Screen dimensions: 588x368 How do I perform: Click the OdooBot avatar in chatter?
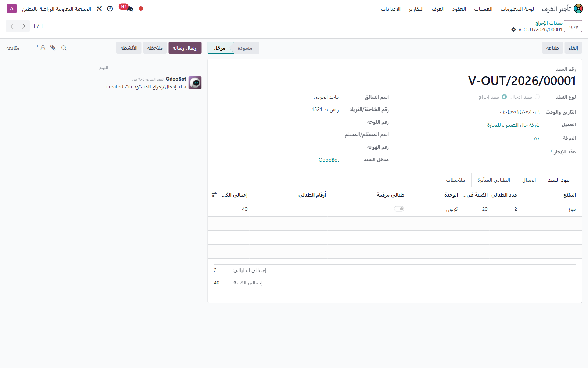click(x=195, y=83)
